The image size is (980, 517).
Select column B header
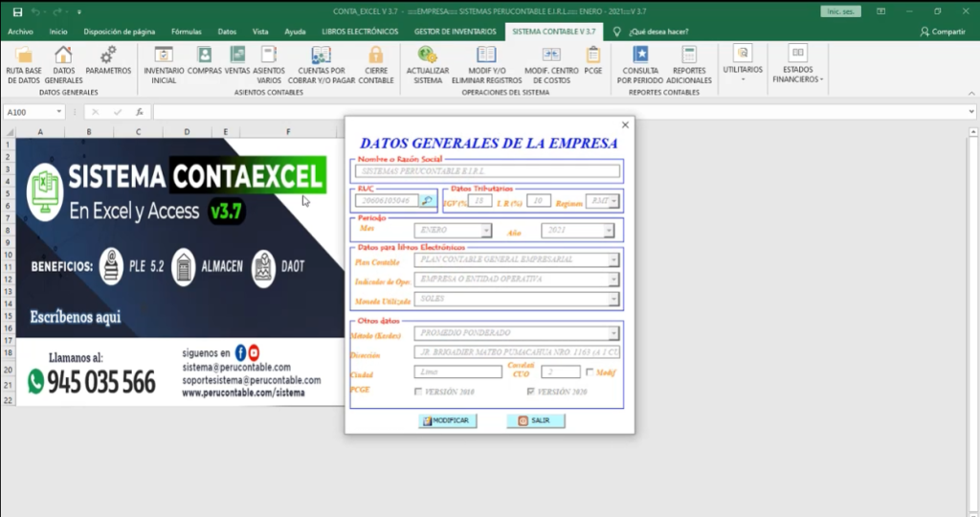[x=89, y=132]
